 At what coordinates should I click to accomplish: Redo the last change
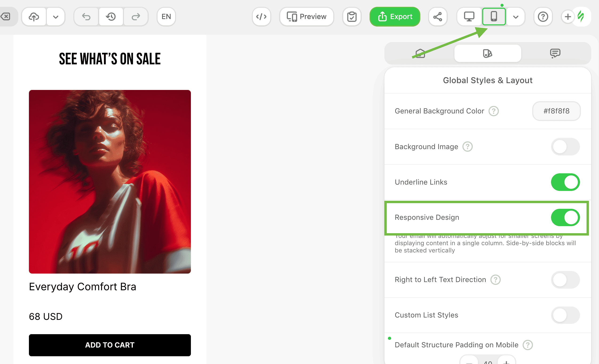[136, 16]
